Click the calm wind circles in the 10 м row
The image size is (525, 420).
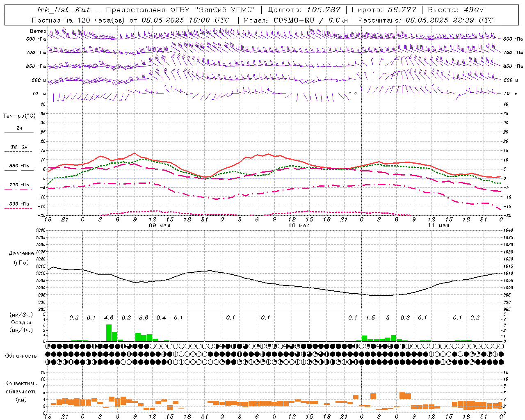tap(353, 94)
